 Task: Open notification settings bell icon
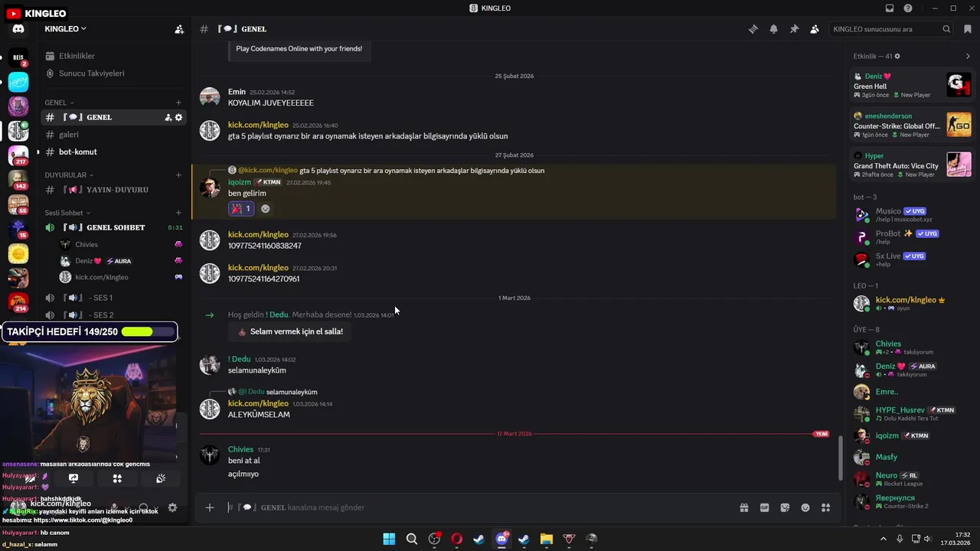[774, 29]
